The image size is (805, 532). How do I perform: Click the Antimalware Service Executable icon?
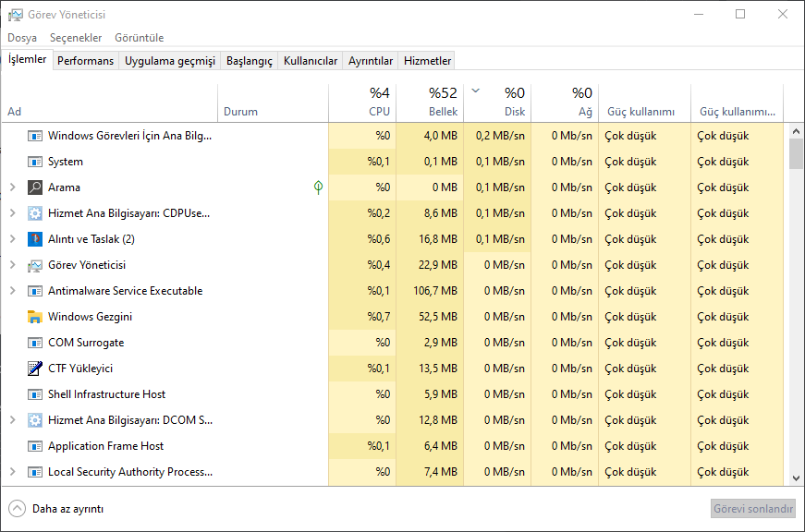[35, 291]
